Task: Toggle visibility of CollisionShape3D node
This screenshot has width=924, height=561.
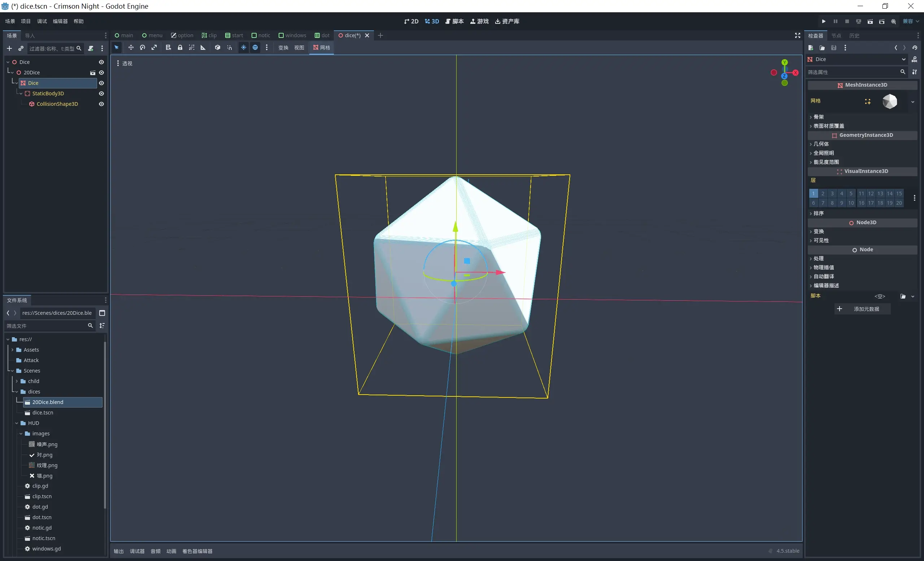Action: (101, 104)
